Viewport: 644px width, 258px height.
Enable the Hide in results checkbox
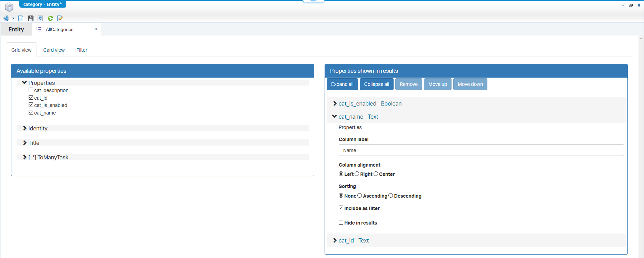coord(341,222)
